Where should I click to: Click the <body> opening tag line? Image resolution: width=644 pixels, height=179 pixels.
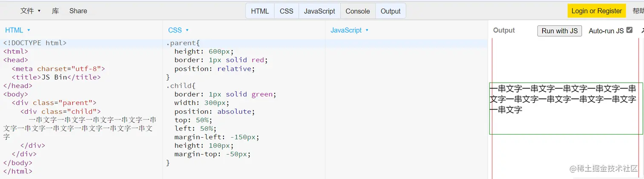[x=16, y=94]
